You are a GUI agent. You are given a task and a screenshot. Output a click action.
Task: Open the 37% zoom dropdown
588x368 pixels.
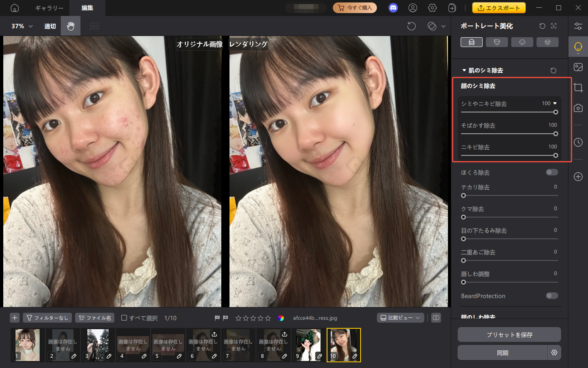(x=22, y=26)
